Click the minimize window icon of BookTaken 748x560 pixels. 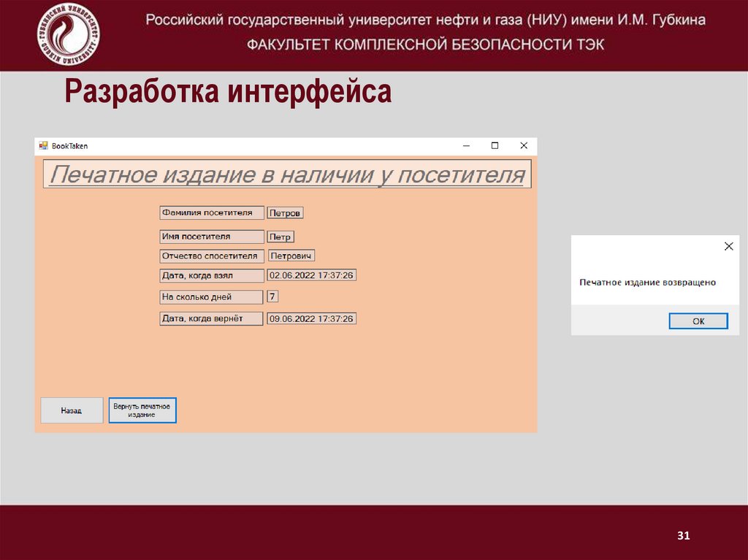465,146
